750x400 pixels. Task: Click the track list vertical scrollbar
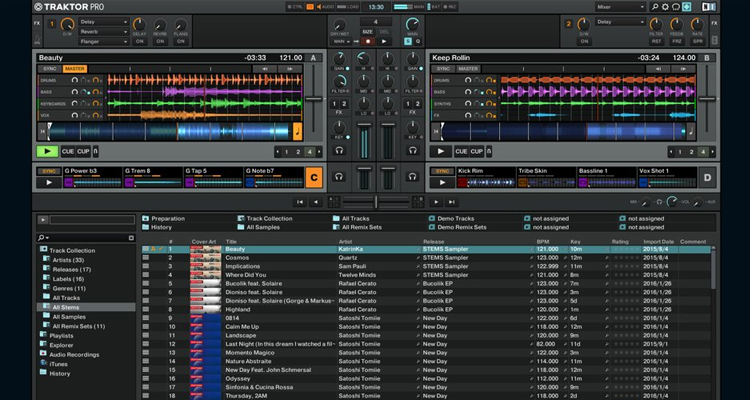coord(713,268)
